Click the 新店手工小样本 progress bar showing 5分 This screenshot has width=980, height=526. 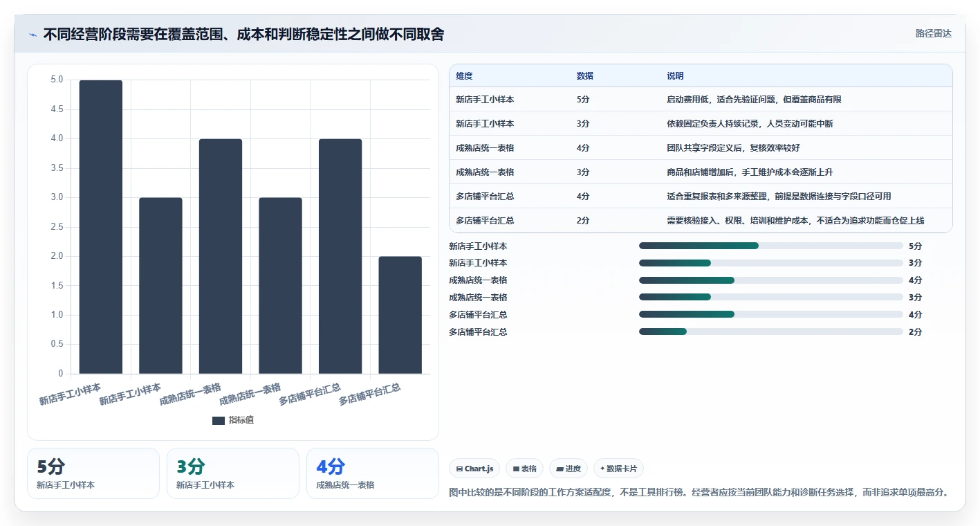[x=771, y=246]
